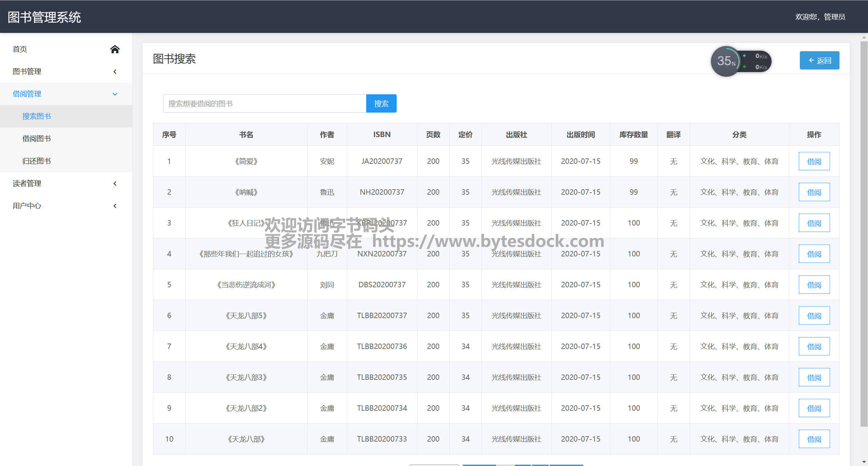Expand the 图书管理 menu chevron
The image size is (868, 466).
click(115, 72)
